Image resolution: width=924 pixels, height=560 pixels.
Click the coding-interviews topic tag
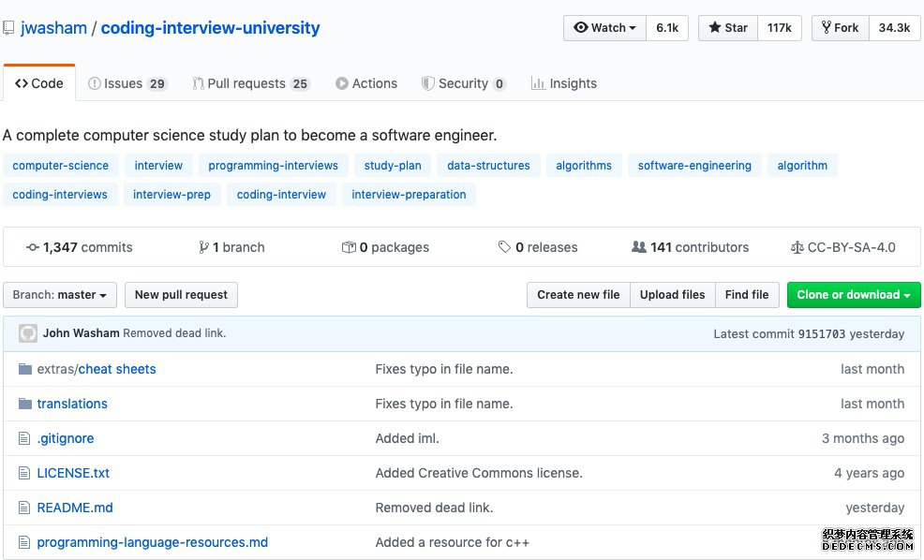[60, 195]
